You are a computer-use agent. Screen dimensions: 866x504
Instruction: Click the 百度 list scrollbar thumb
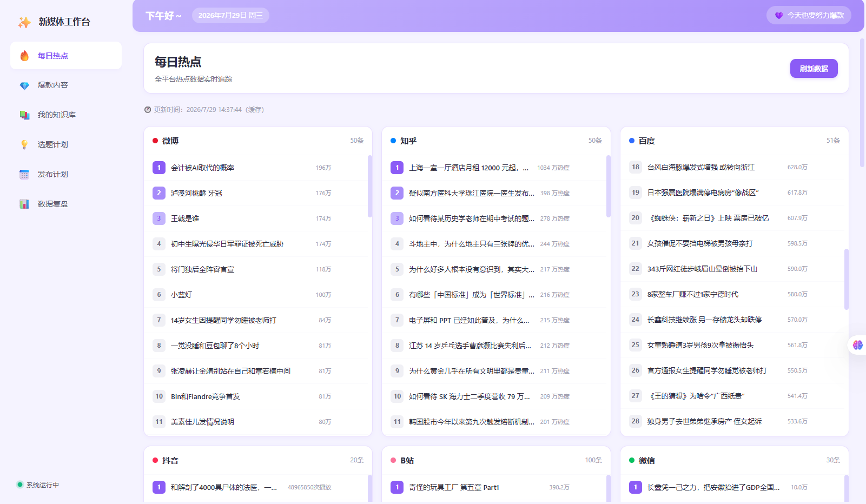847,279
